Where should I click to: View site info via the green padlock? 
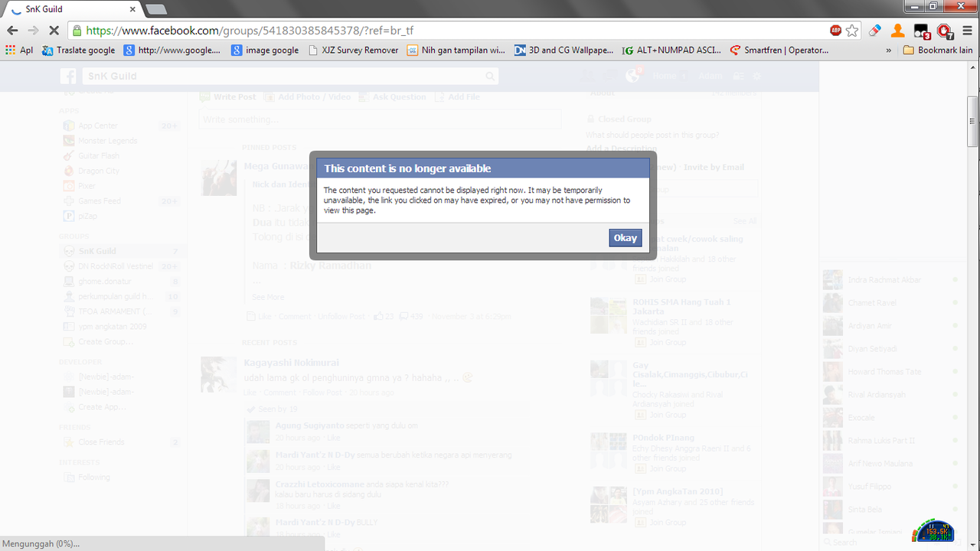click(77, 31)
